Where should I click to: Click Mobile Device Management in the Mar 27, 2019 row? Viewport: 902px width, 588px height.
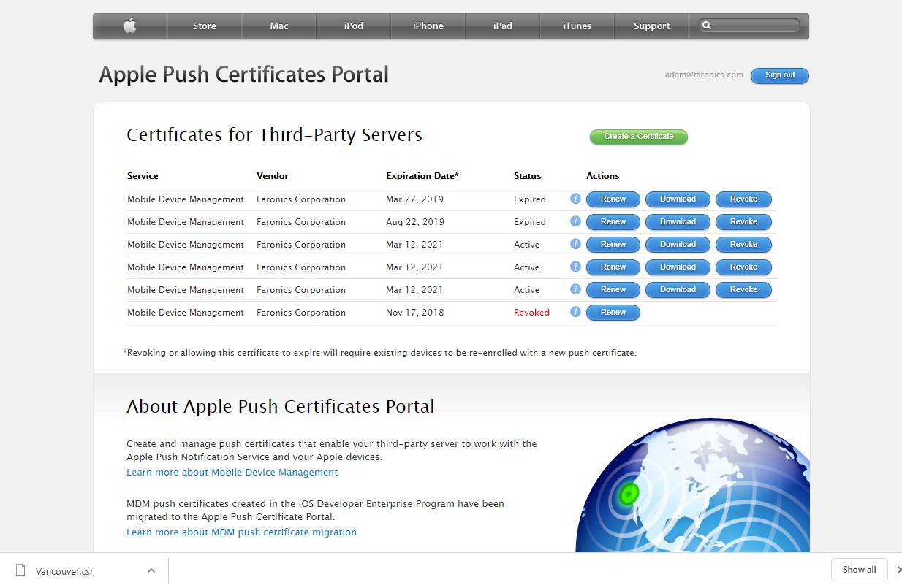[186, 199]
